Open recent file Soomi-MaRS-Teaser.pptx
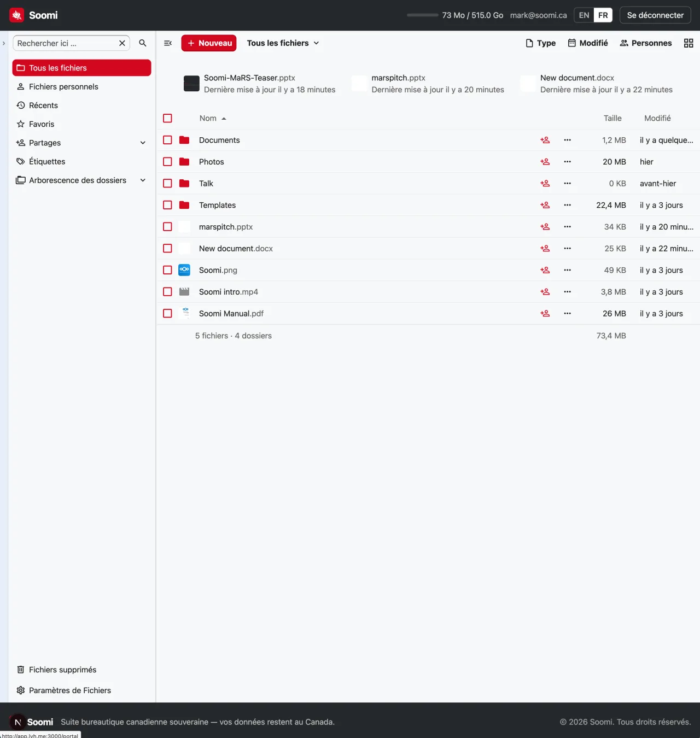Image resolution: width=700 pixels, height=738 pixels. pyautogui.click(x=259, y=84)
